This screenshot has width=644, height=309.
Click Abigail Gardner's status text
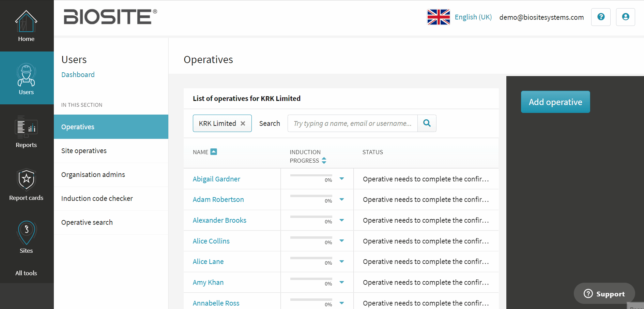tap(426, 179)
